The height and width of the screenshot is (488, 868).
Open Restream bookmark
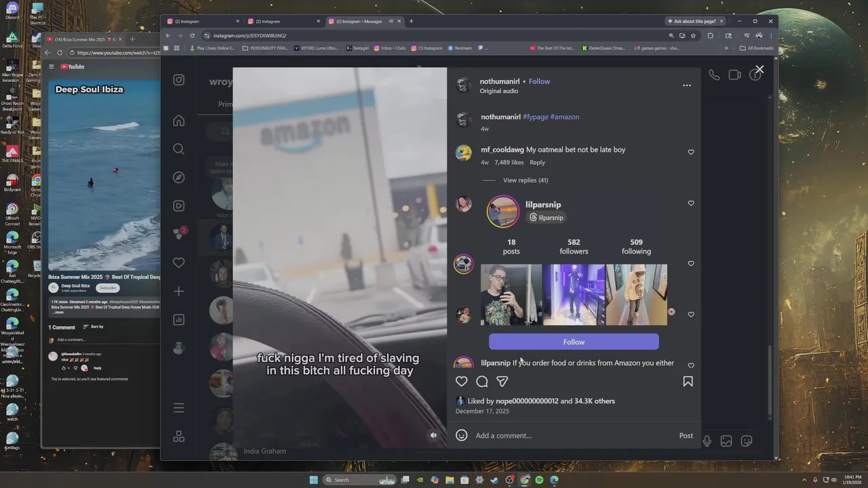(x=459, y=48)
